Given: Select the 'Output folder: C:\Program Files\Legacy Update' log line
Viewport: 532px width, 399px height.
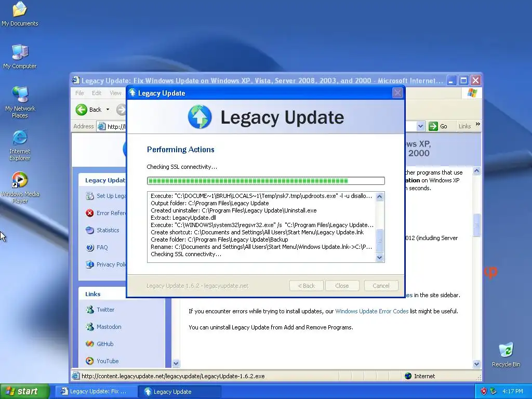Looking at the screenshot, I should 210,203.
